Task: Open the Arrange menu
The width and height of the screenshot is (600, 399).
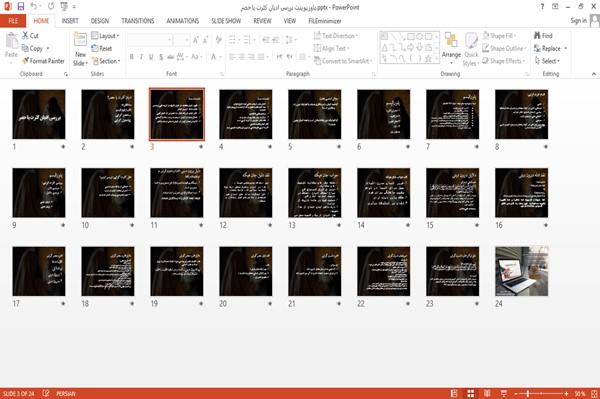Action: click(x=451, y=49)
